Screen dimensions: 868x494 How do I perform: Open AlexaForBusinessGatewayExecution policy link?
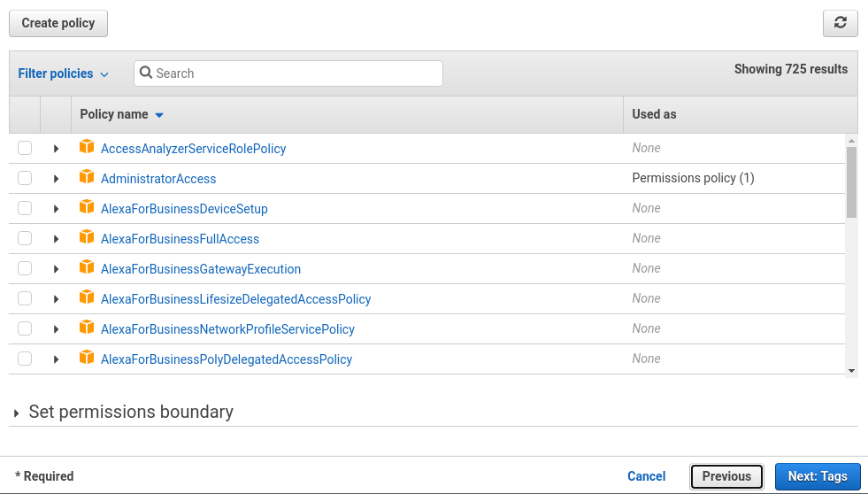pyautogui.click(x=201, y=269)
